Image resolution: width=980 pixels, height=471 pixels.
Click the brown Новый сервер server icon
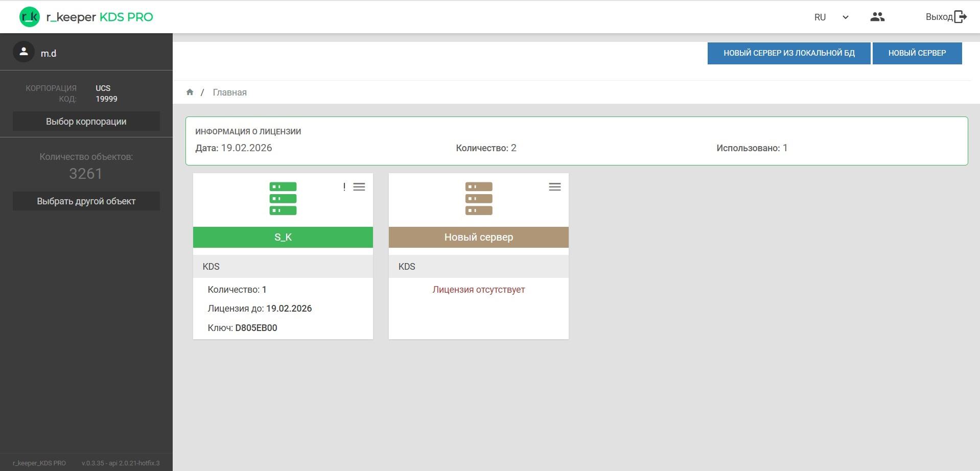coord(478,199)
